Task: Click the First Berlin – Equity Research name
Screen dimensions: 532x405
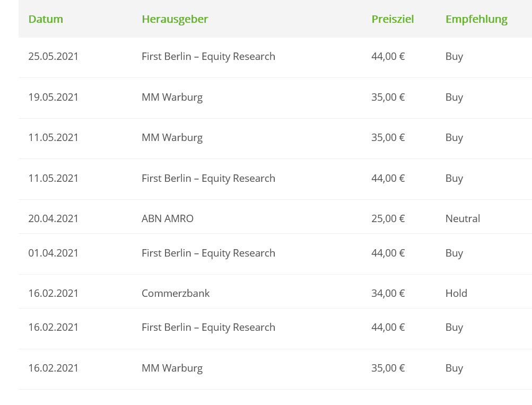Action: 208,56
